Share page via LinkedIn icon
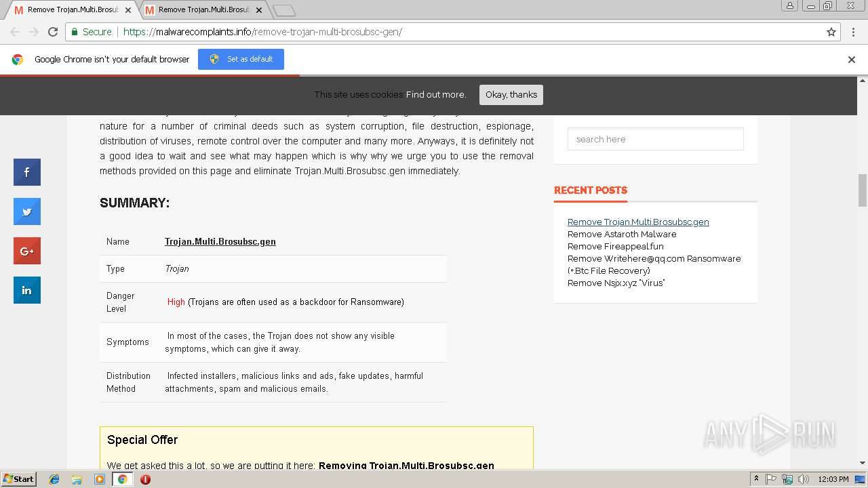This screenshot has width=868, height=488. 27,290
